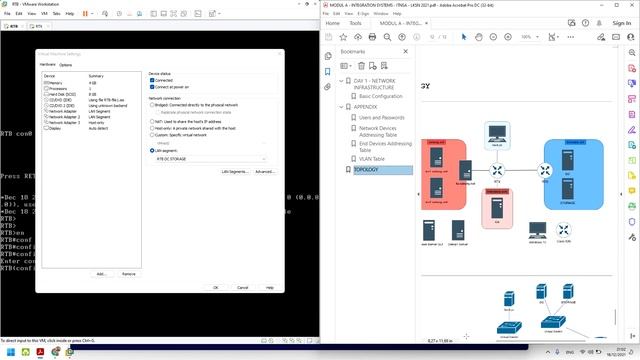Screen dimensions: 640x360
Task: Add a new bookmark icon in Bookmarks panel
Action: (373, 66)
